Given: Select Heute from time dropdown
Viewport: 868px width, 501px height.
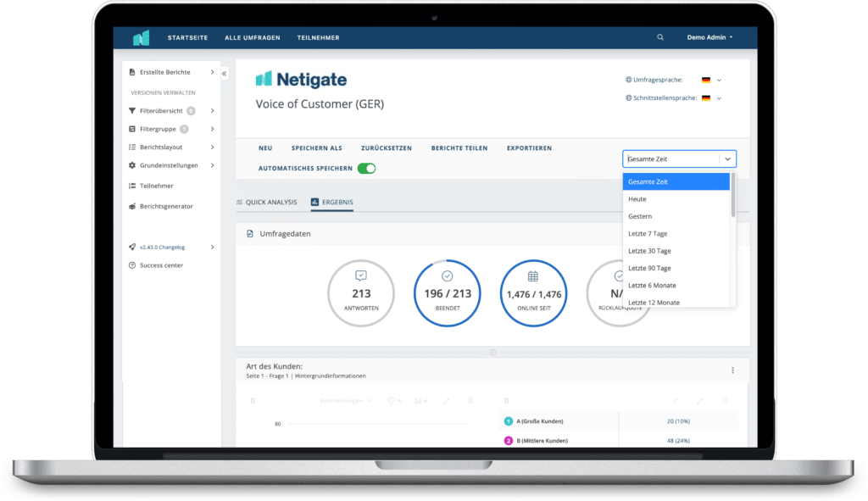Looking at the screenshot, I should (676, 198).
